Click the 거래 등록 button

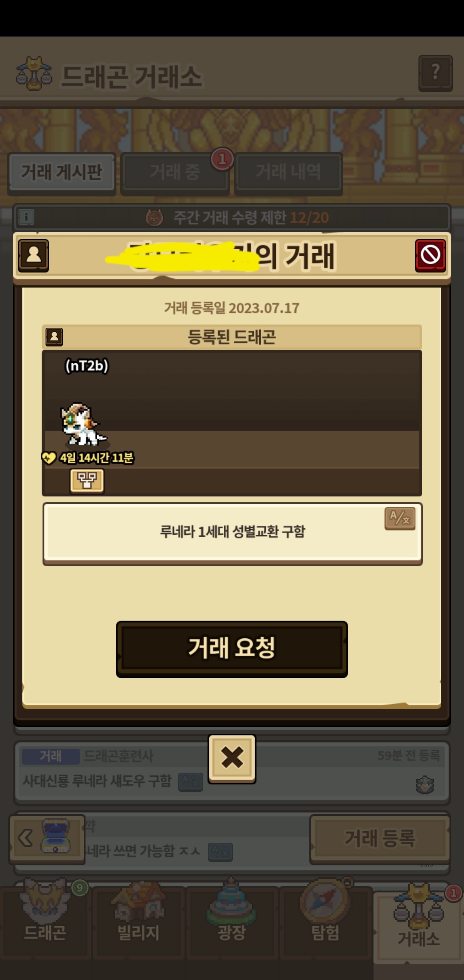[x=379, y=839]
